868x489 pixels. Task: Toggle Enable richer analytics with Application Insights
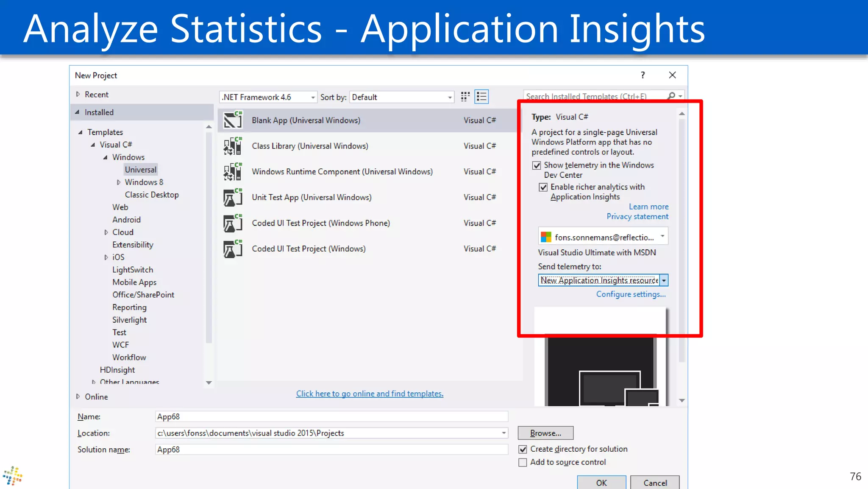543,187
